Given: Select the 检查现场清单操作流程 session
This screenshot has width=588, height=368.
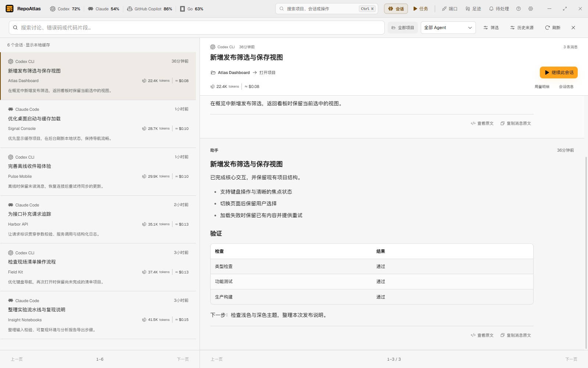Looking at the screenshot, I should [98, 268].
